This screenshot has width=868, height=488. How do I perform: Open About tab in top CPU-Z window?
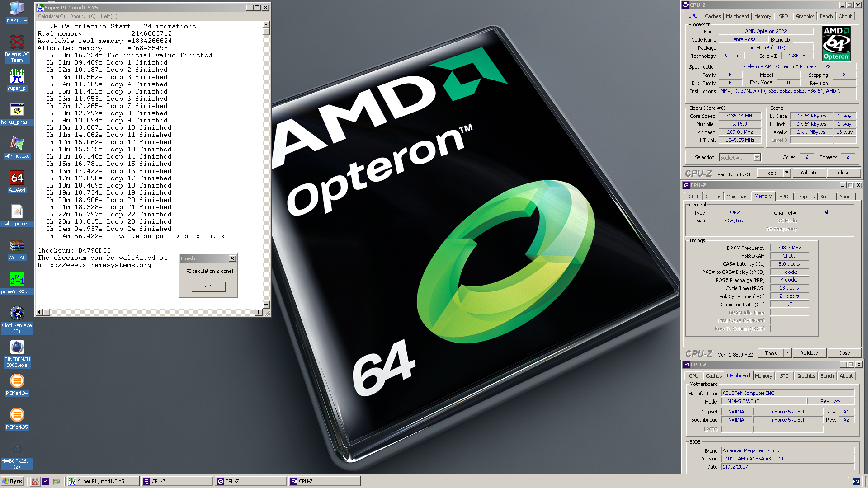click(845, 16)
